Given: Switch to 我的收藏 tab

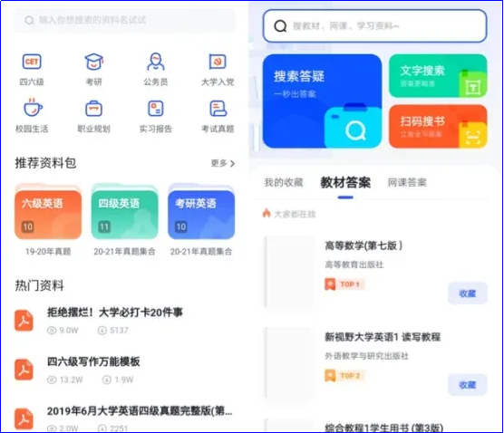Looking at the screenshot, I should (x=284, y=182).
